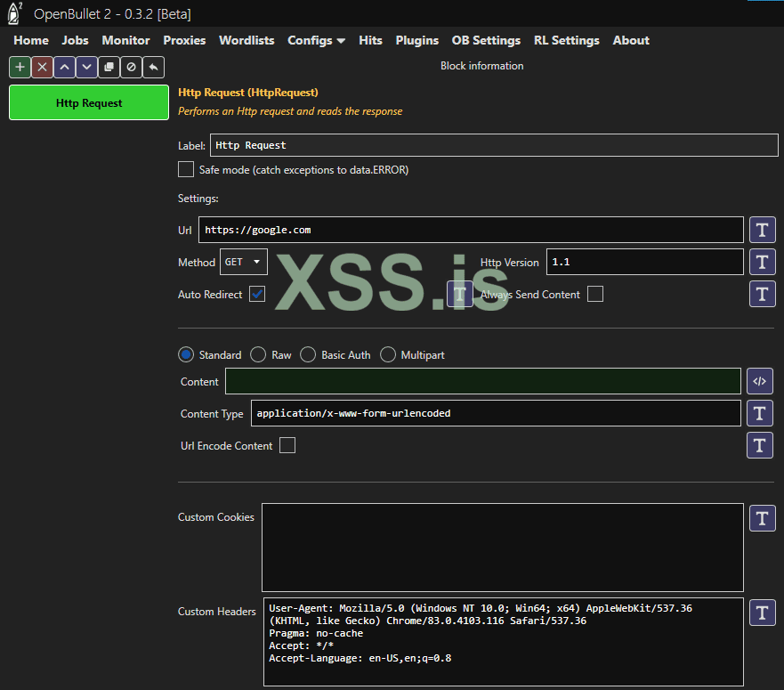The height and width of the screenshot is (690, 784).
Task: Uncheck the Auto Redirect checkbox
Action: 257,294
